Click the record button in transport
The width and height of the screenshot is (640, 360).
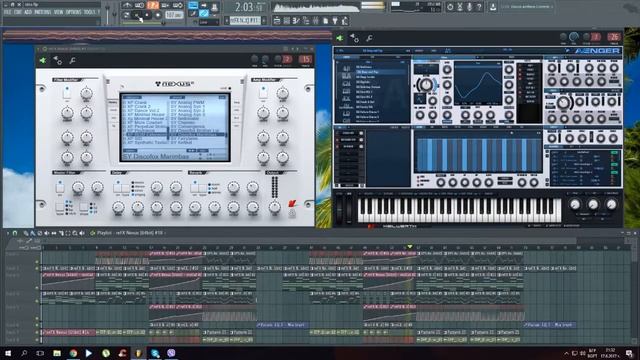(x=158, y=16)
